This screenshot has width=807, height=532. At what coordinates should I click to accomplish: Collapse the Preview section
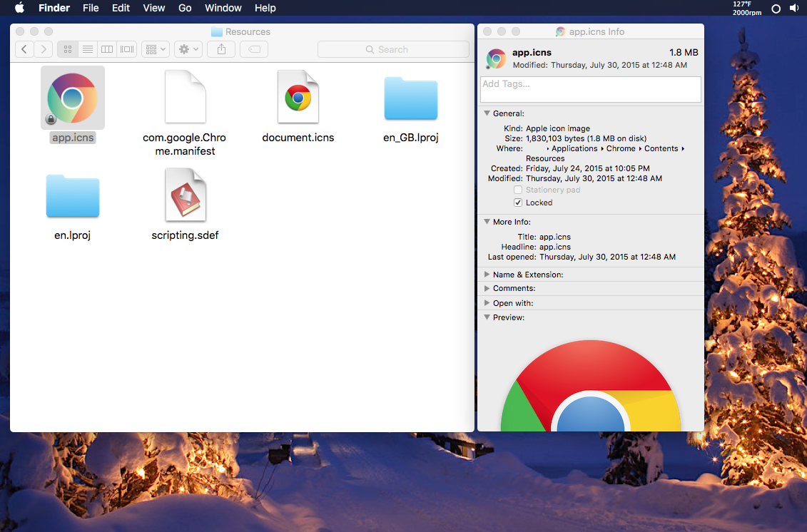coord(487,317)
